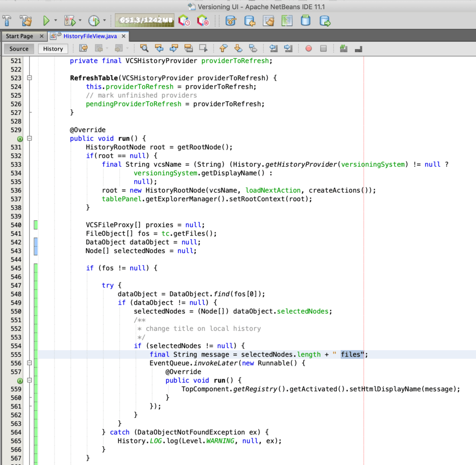Click the Source view button
The height and width of the screenshot is (465, 476).
click(19, 49)
